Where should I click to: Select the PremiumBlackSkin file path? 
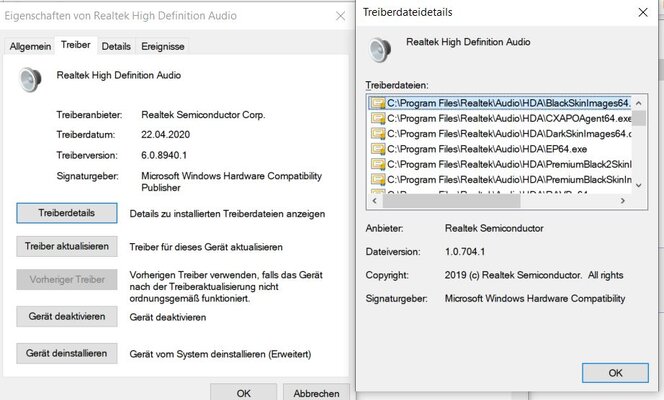pyautogui.click(x=509, y=179)
